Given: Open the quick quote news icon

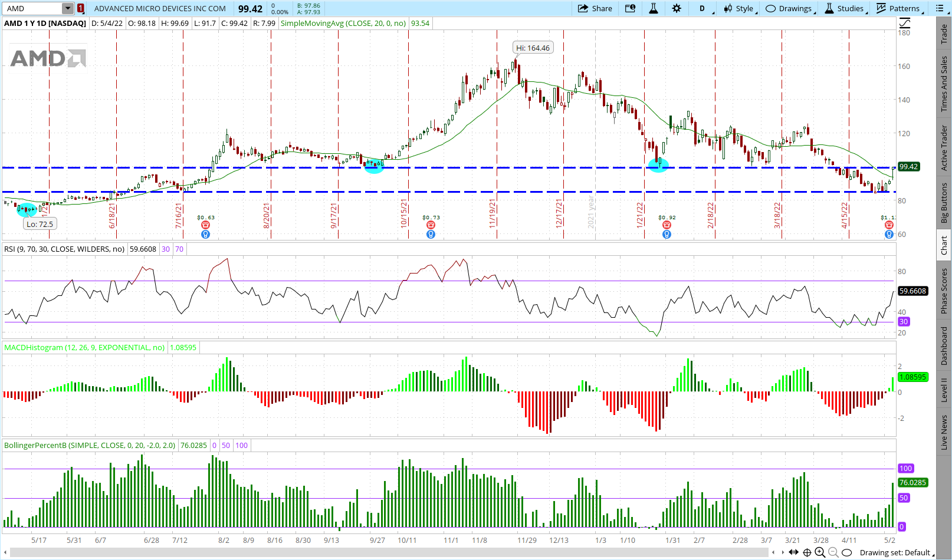Looking at the screenshot, I should tap(631, 8).
